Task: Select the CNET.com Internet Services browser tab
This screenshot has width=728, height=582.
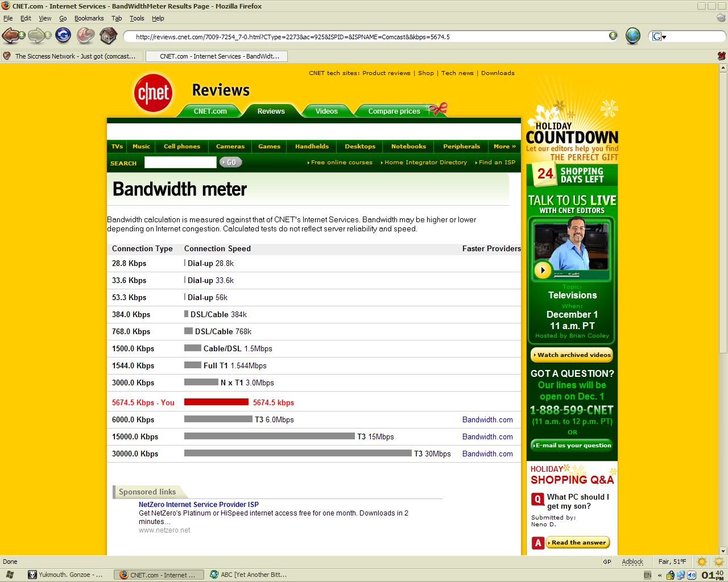Action: click(217, 56)
